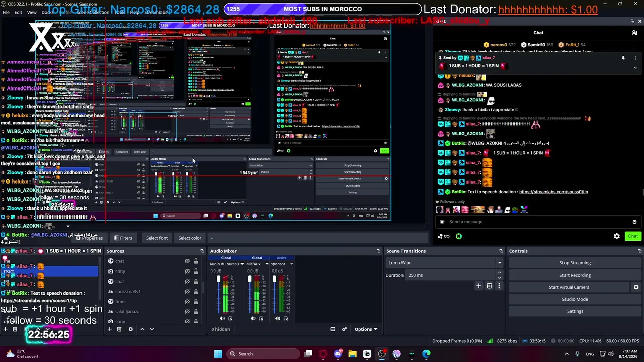This screenshot has height=362, width=644.
Task: Click the audio monitoring icon for sponsor
Action: (x=286, y=318)
